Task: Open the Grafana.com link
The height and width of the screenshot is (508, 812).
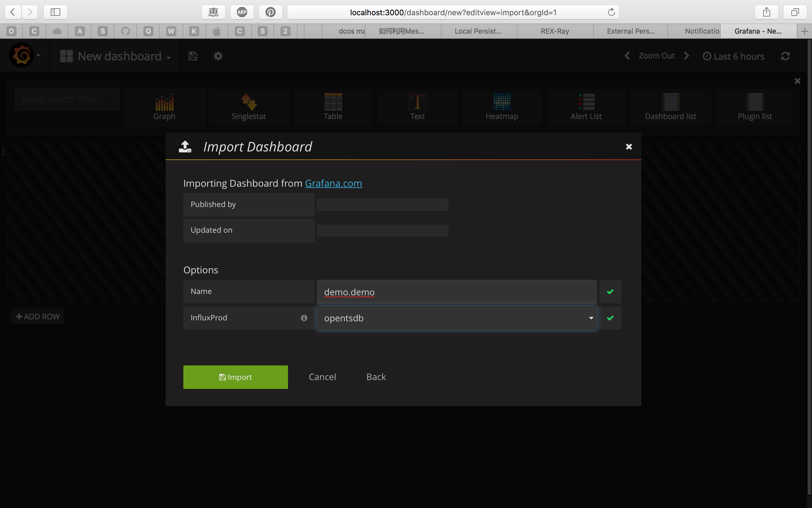Action: (x=334, y=184)
